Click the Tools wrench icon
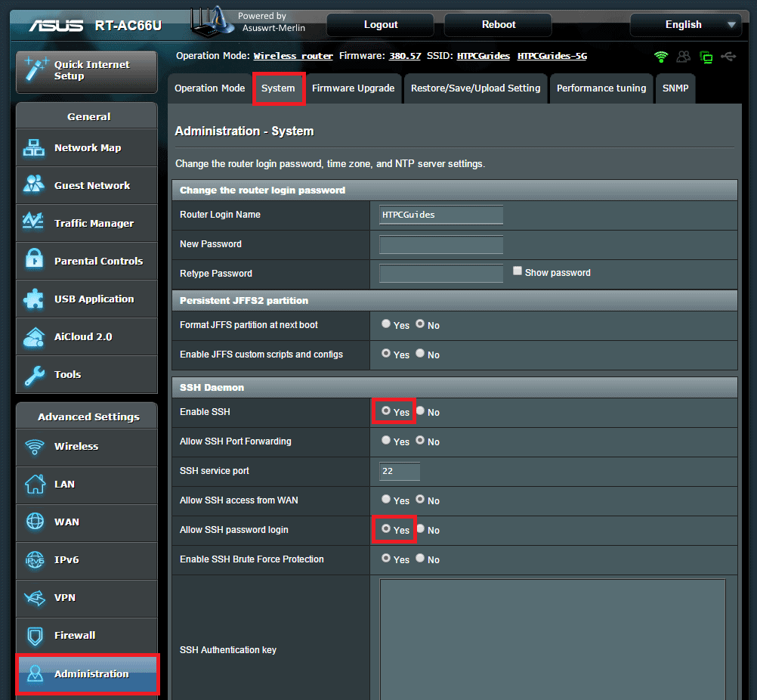The width and height of the screenshot is (757, 700). pos(34,374)
